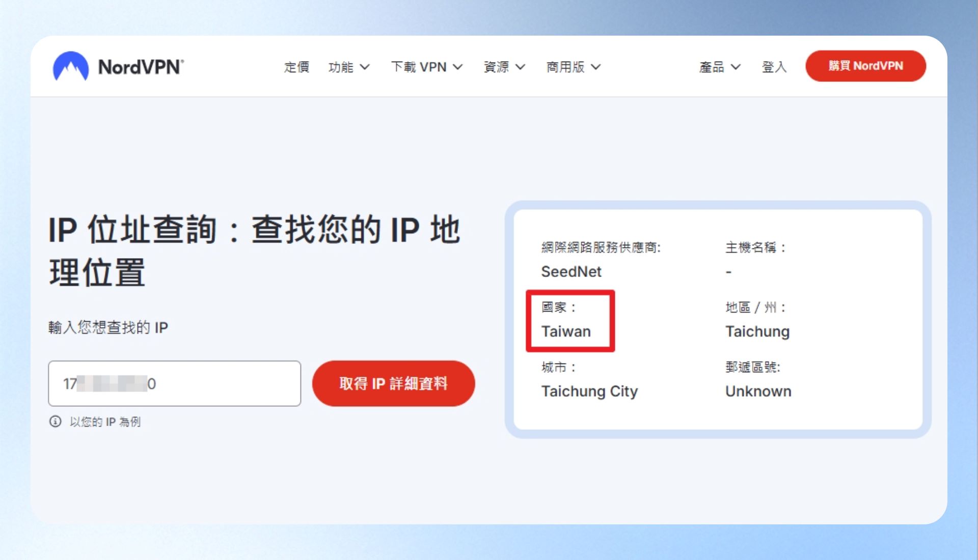Viewport: 978px width, 560px height.
Task: Click the 主機名稱 label
Action: 756,247
